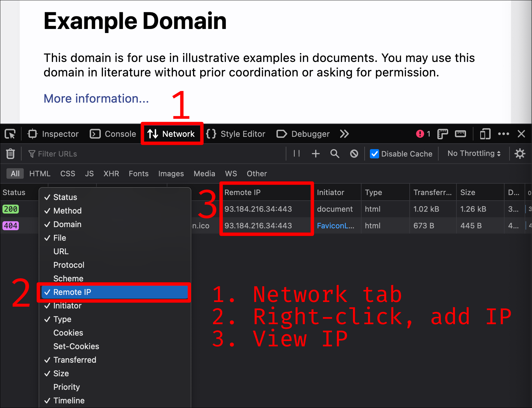The width and height of the screenshot is (532, 408).
Task: Switch to the Console tab
Action: 113,134
